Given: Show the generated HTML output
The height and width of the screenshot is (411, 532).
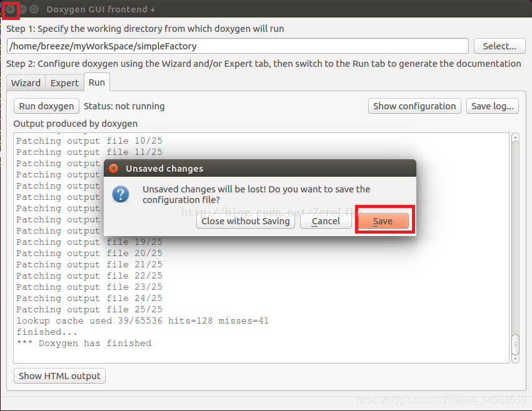Looking at the screenshot, I should [59, 375].
